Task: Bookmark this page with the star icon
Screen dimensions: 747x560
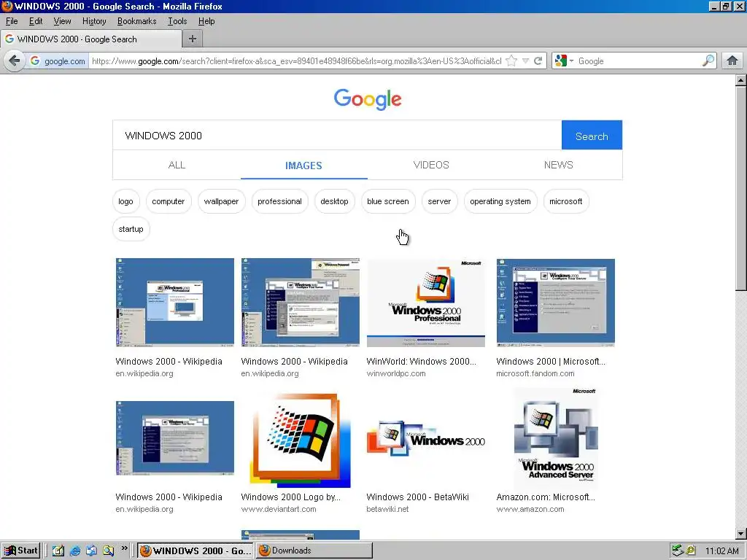Action: point(511,61)
